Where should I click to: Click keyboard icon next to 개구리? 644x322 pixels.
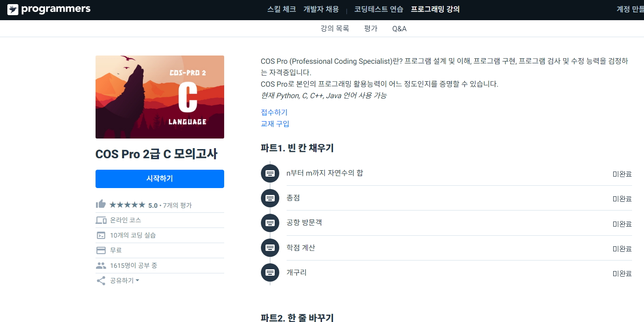point(270,272)
